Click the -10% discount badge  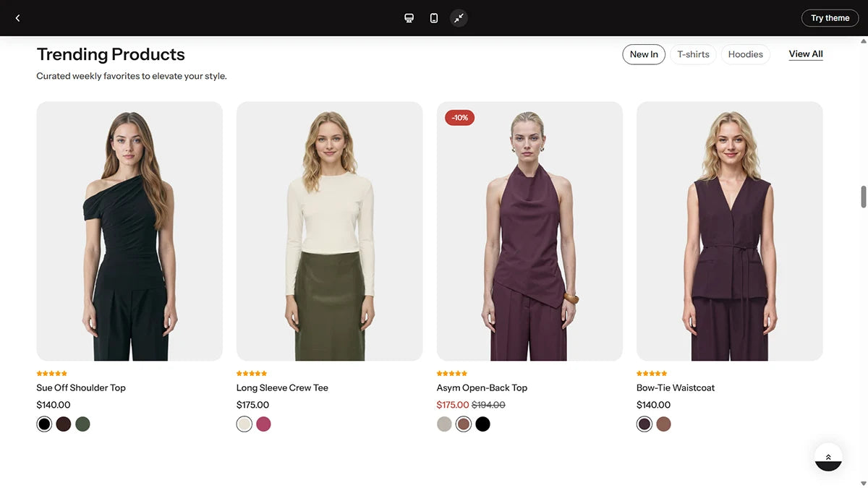point(459,117)
